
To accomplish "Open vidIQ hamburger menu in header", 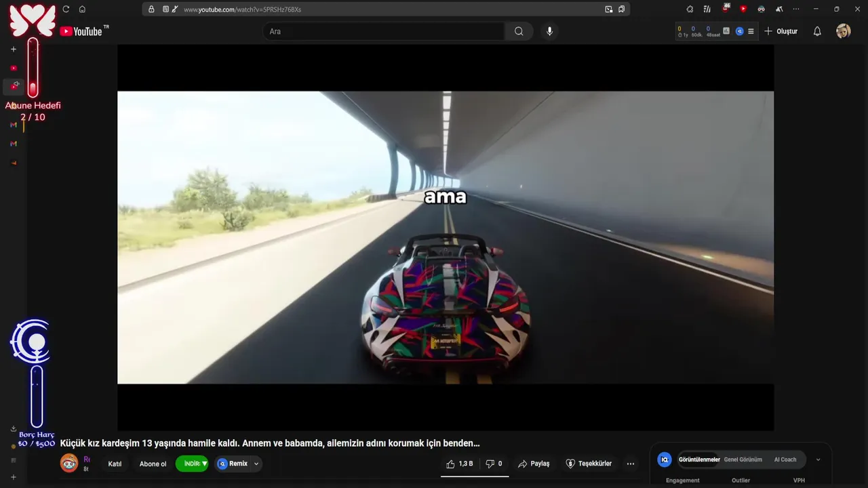I will pos(751,31).
